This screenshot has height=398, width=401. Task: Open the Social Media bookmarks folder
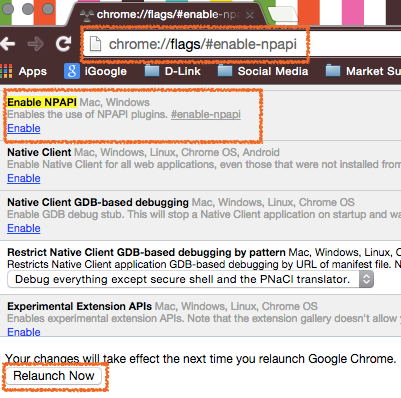coord(263,71)
